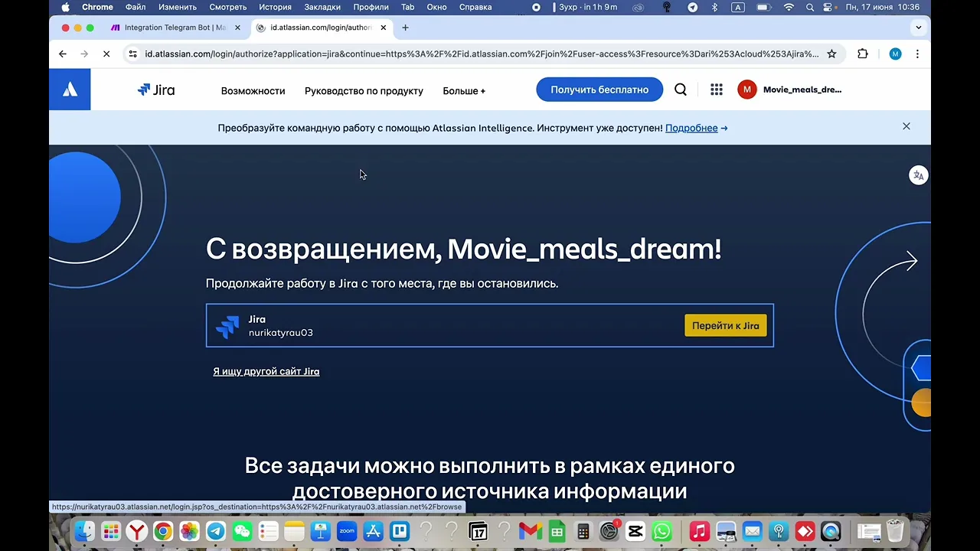
Task: Open Trash in the dock
Action: (894, 530)
